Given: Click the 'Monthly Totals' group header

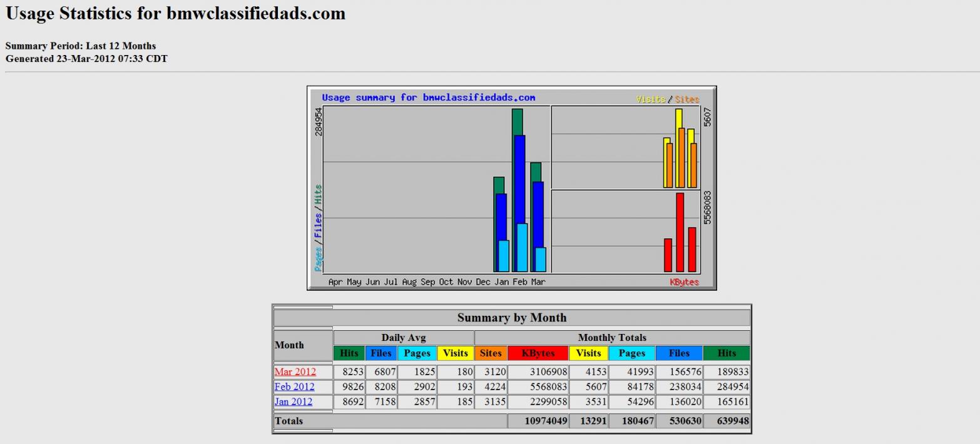Looking at the screenshot, I should pos(612,338).
